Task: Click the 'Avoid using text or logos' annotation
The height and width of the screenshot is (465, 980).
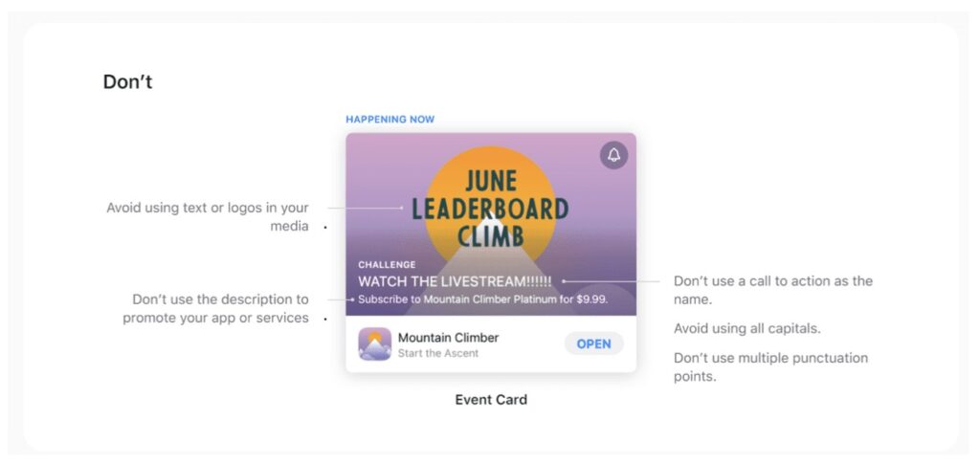Action: 208,217
